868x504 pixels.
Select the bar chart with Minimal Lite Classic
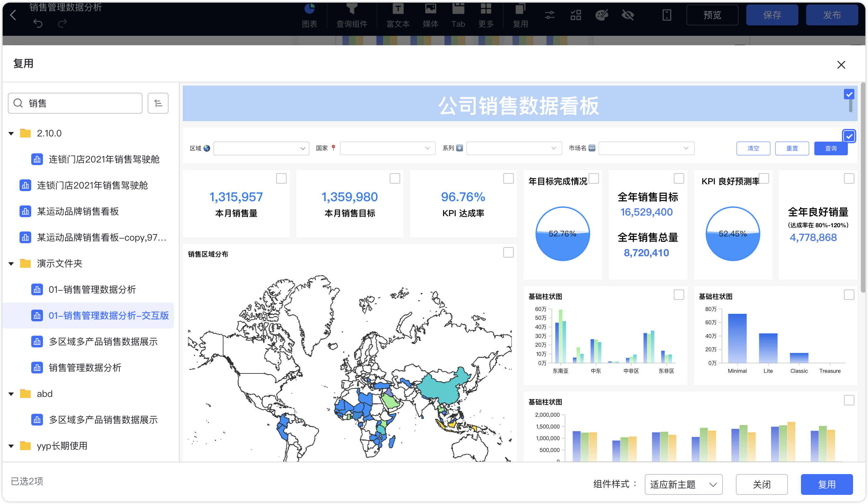(x=849, y=295)
